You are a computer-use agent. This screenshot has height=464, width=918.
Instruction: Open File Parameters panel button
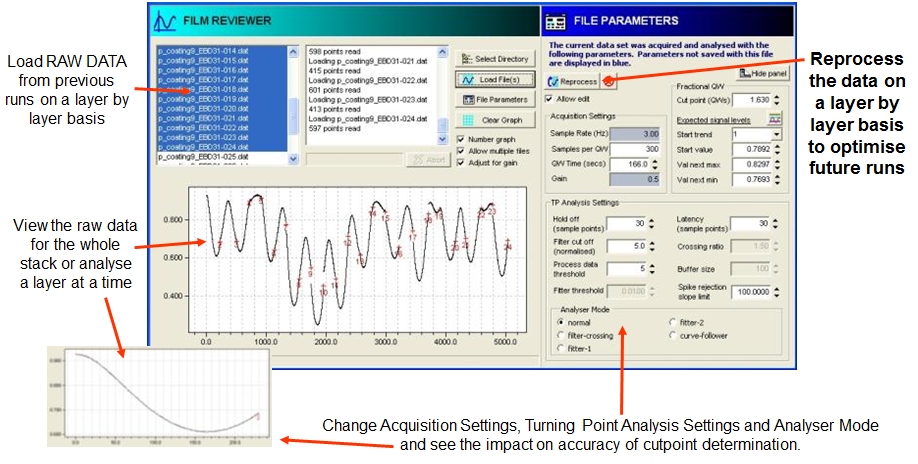tap(495, 99)
